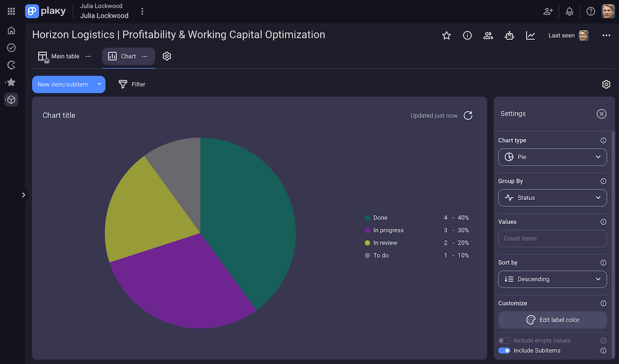Click Edit label color button
The image size is (619, 364).
pos(552,320)
